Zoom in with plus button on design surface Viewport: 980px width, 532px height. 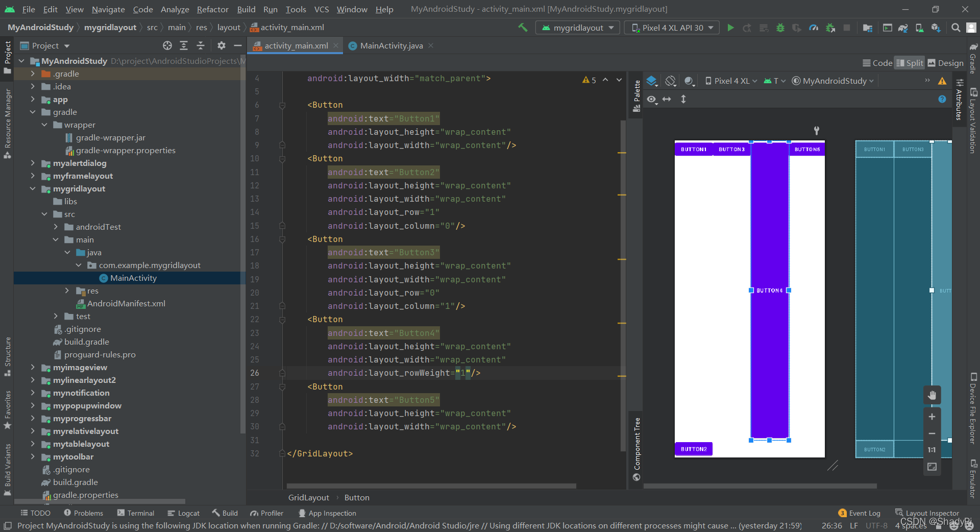pos(932,417)
